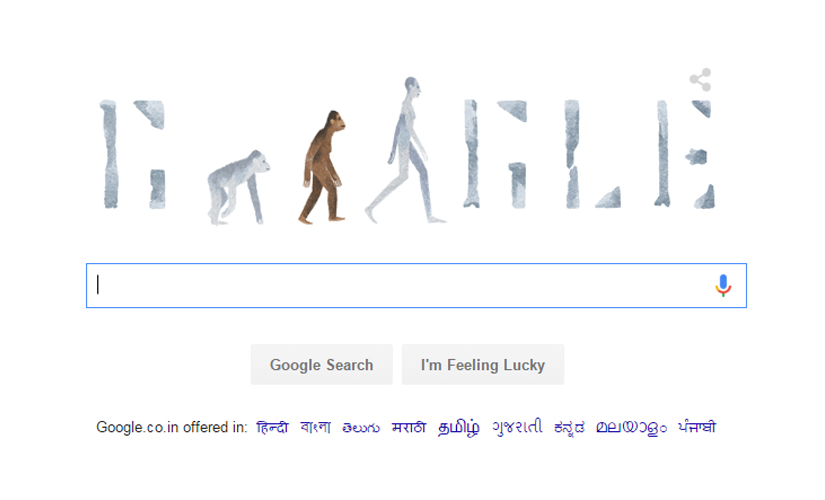Viewport: 825px width, 500px height.
Task: Switch language to Malayalam (മലയാളം)
Action: click(x=631, y=427)
